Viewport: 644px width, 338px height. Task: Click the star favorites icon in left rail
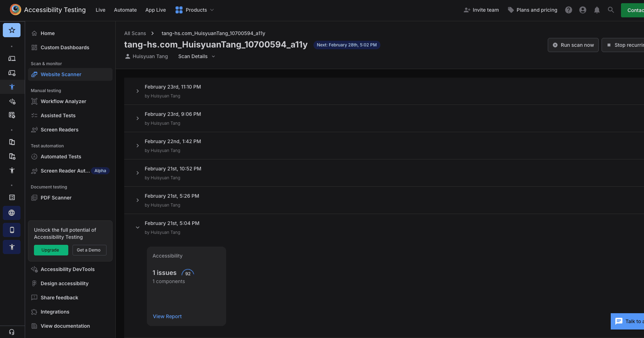tap(12, 30)
